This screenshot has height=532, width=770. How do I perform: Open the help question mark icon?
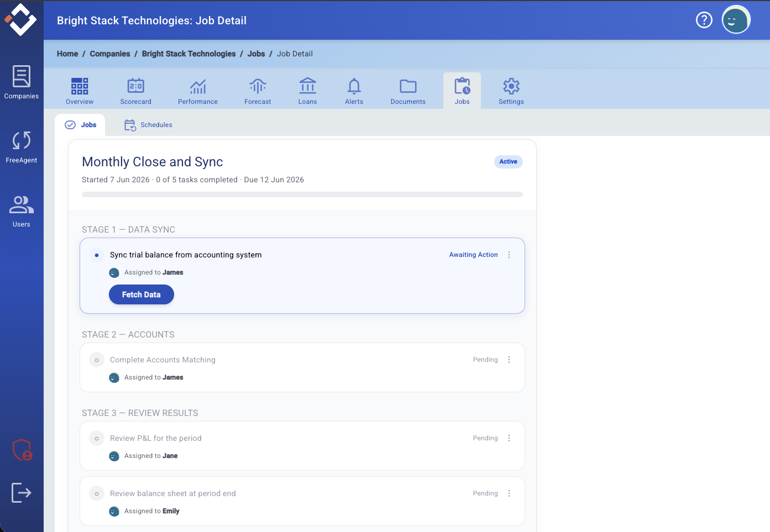[x=704, y=20]
